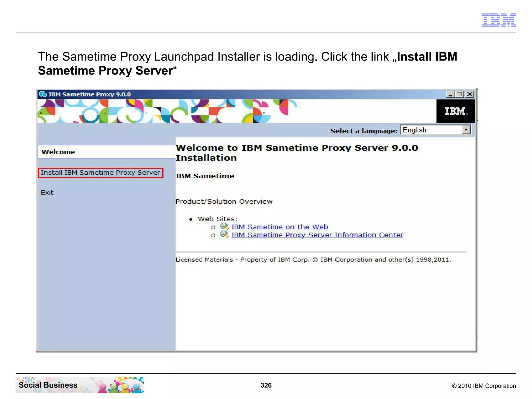
Task: Open the IBM Sametime on the Web link
Action: click(x=280, y=227)
